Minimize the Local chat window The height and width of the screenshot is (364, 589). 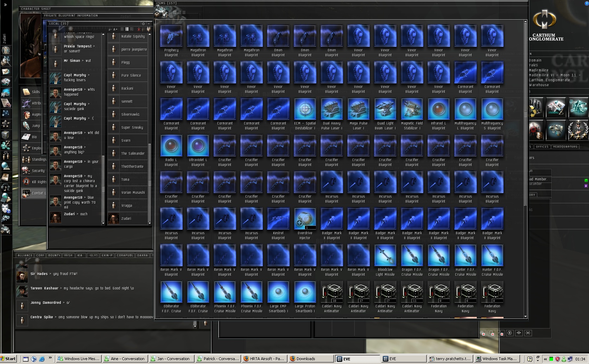coord(149,24)
